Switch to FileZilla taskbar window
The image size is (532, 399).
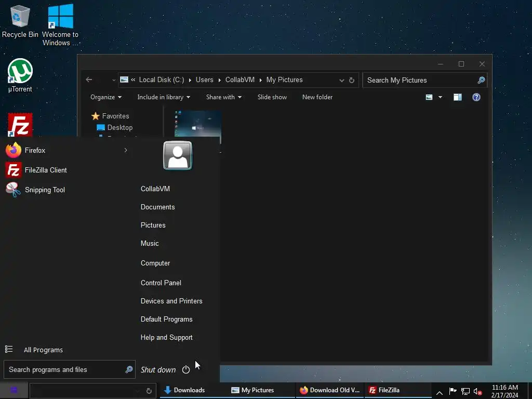397,390
